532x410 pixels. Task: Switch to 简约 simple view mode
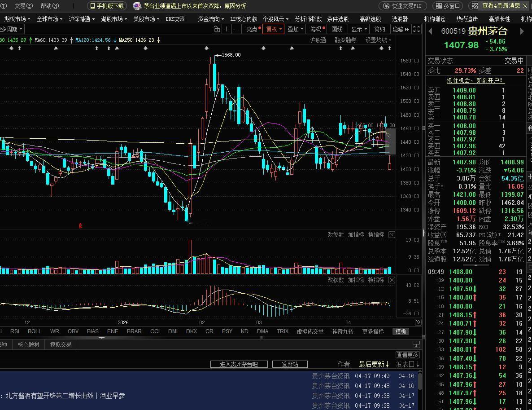click(379, 29)
